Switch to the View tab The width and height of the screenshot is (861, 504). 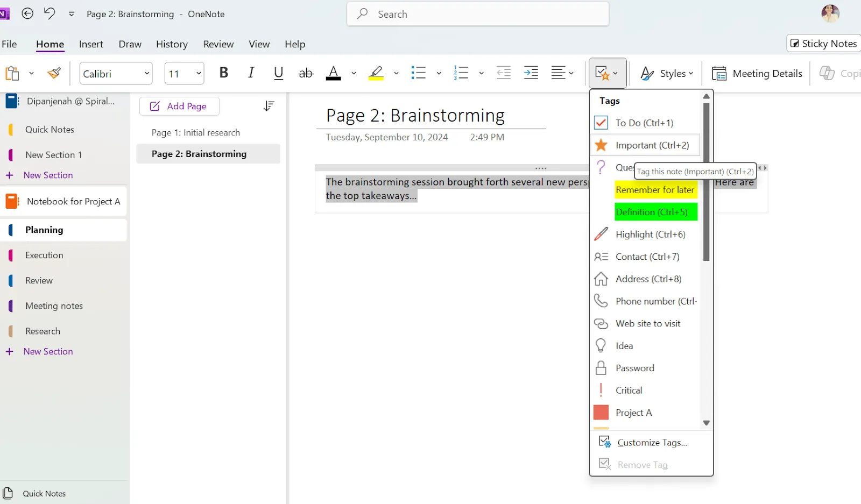pos(259,44)
